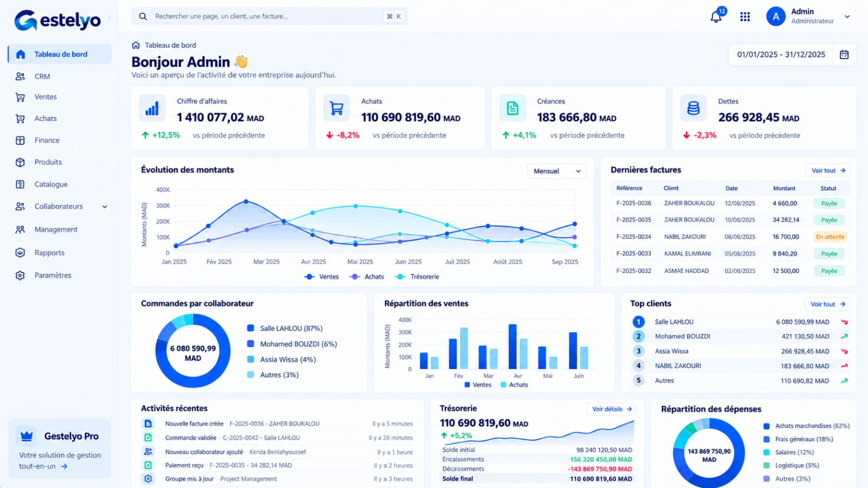The height and width of the screenshot is (488, 868).
Task: Click the search magnifier icon
Action: pyautogui.click(x=143, y=16)
